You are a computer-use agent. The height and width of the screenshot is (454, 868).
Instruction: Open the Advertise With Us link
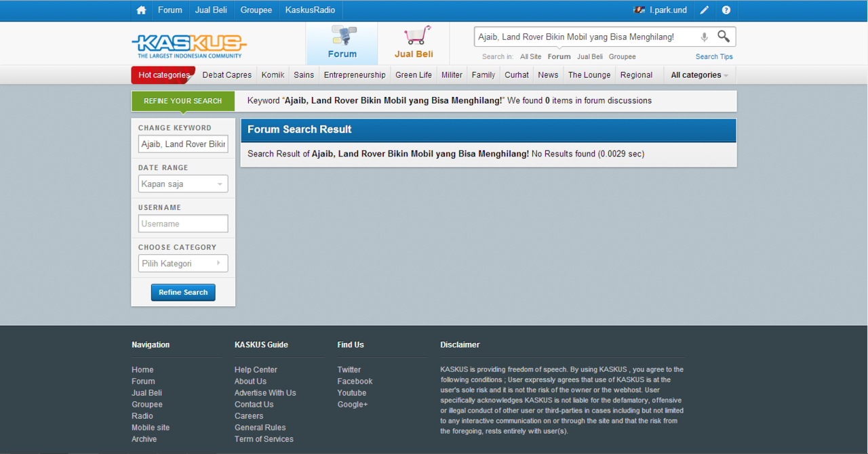point(265,393)
